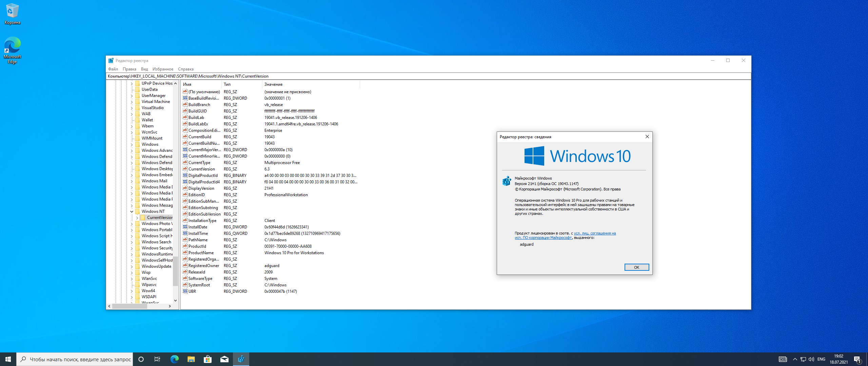Image resolution: width=868 pixels, height=366 pixels.
Task: Select the BuildBranch value icon
Action: point(185,104)
